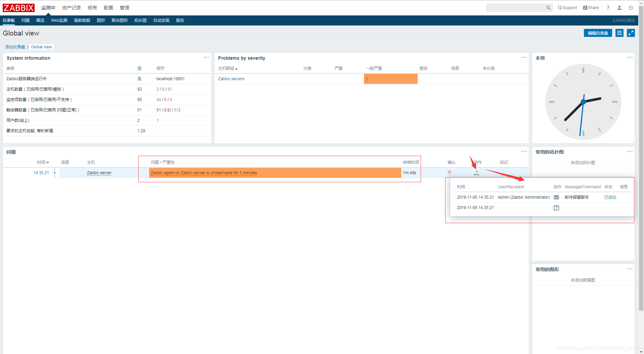Viewport: 644px width, 354px height.
Task: Click 编辑仪表盘 button
Action: 598,33
